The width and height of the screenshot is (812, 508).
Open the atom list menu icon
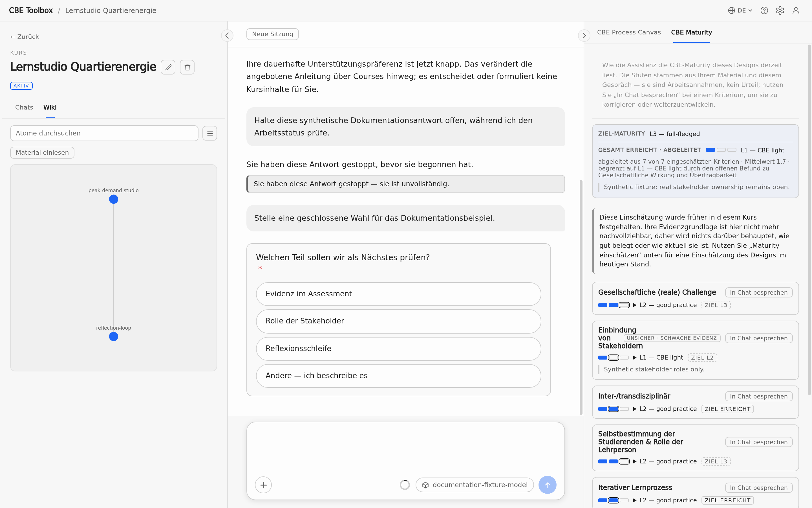click(x=210, y=133)
